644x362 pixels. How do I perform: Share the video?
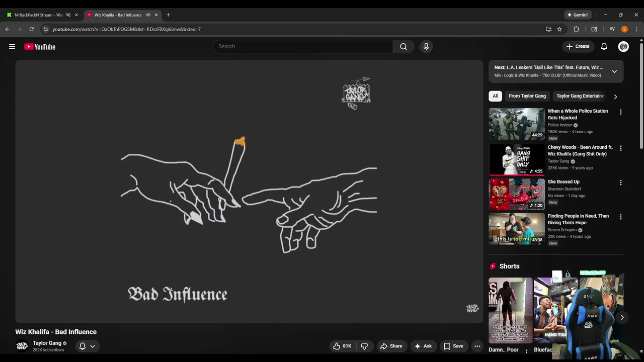click(x=391, y=346)
